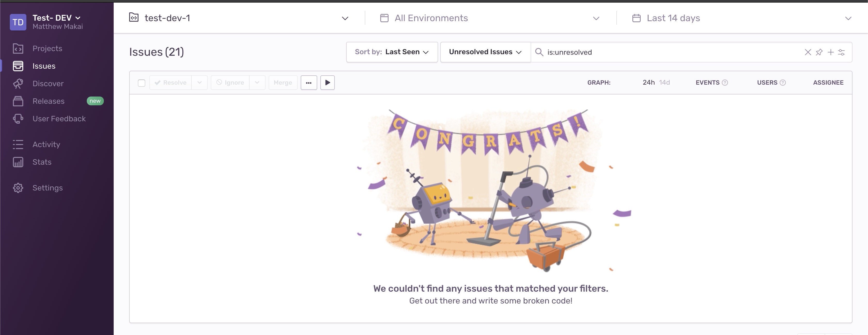
Task: Click the Activity sidebar icon
Action: [x=18, y=144]
